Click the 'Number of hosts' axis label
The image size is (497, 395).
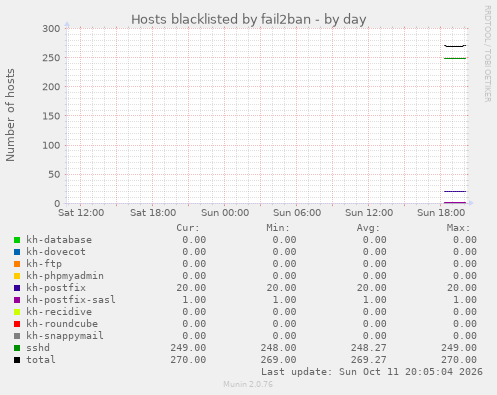[x=10, y=115]
